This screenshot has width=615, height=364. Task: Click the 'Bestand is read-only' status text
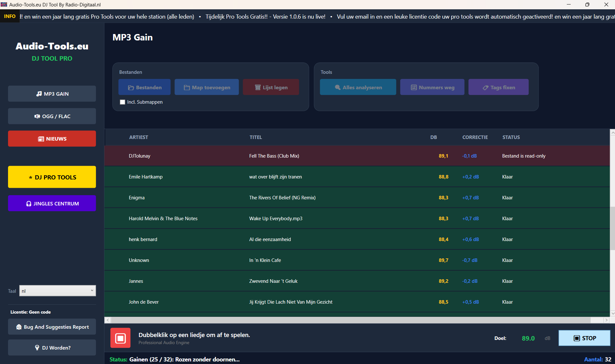tap(524, 156)
